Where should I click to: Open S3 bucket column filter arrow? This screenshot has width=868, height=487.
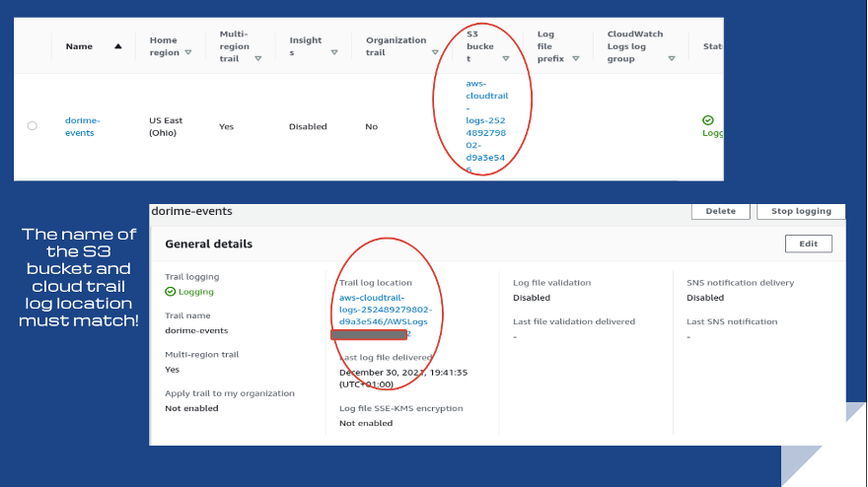pos(505,59)
